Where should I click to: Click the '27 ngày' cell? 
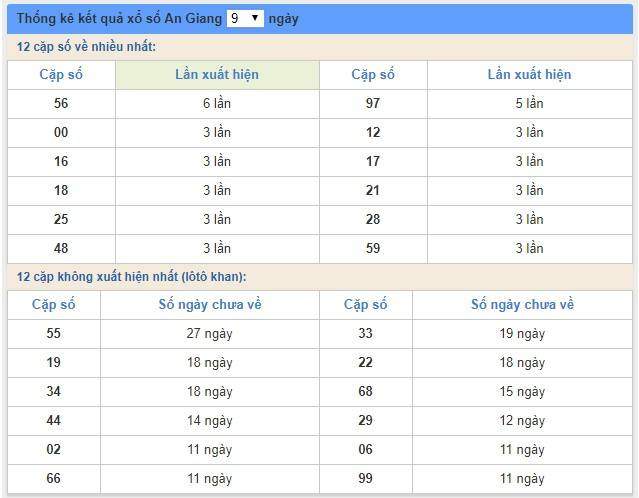210,334
